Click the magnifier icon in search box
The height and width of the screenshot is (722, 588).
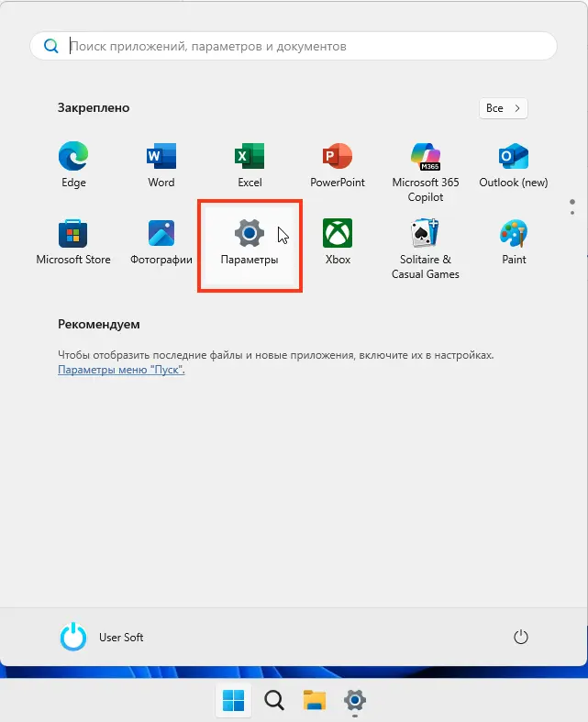(51, 46)
